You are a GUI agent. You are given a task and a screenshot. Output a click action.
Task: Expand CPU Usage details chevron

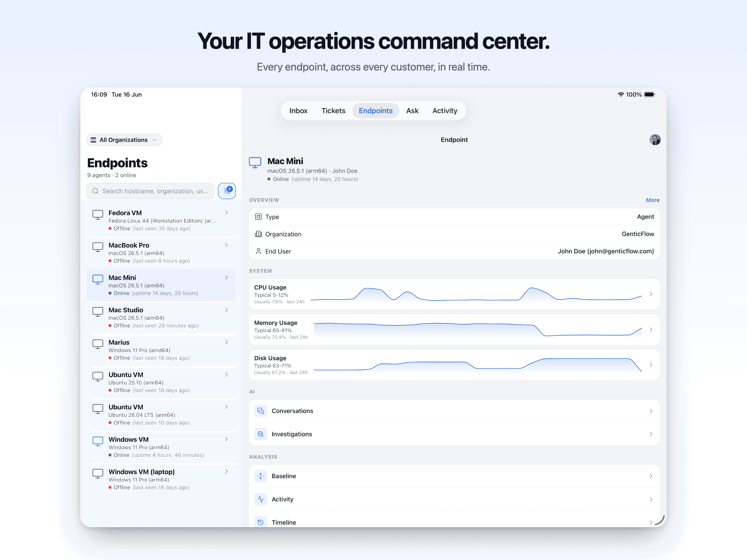tap(651, 294)
